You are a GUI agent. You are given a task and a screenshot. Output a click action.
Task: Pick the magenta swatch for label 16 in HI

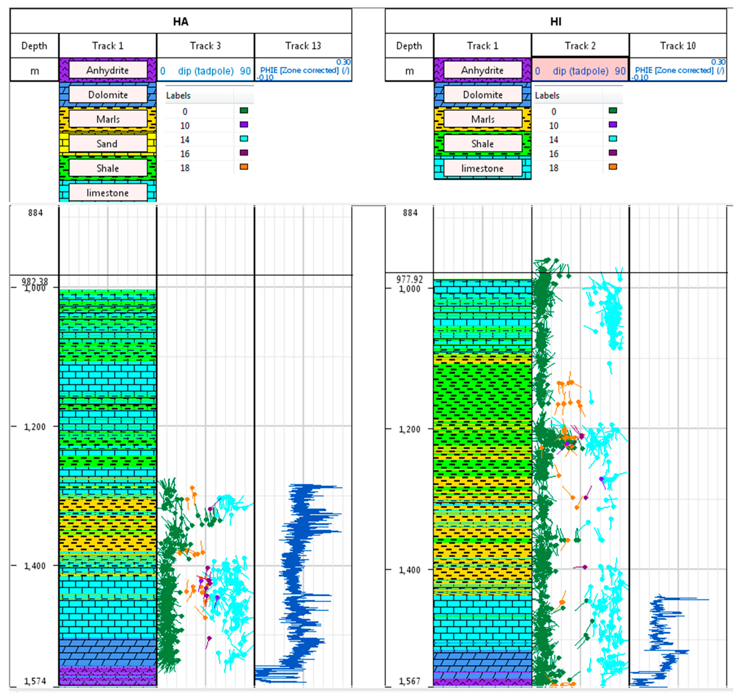(x=613, y=153)
